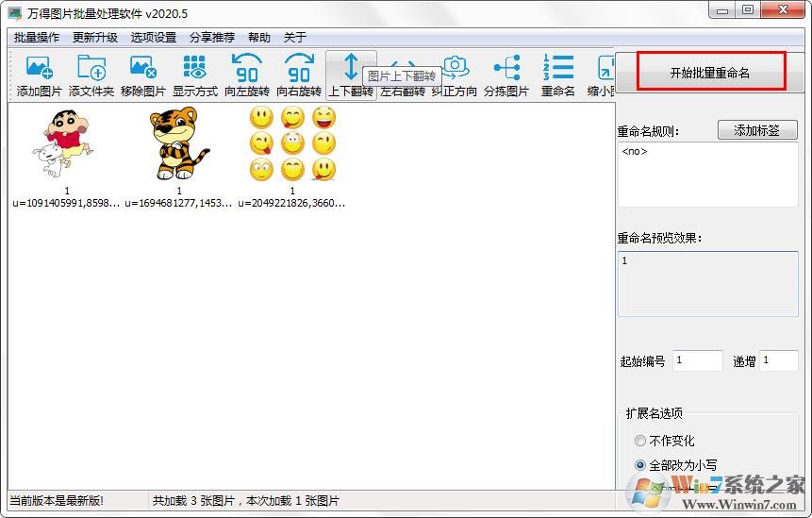Rotate images right with 向右旋转
This screenshot has width=812, height=518.
click(x=299, y=75)
